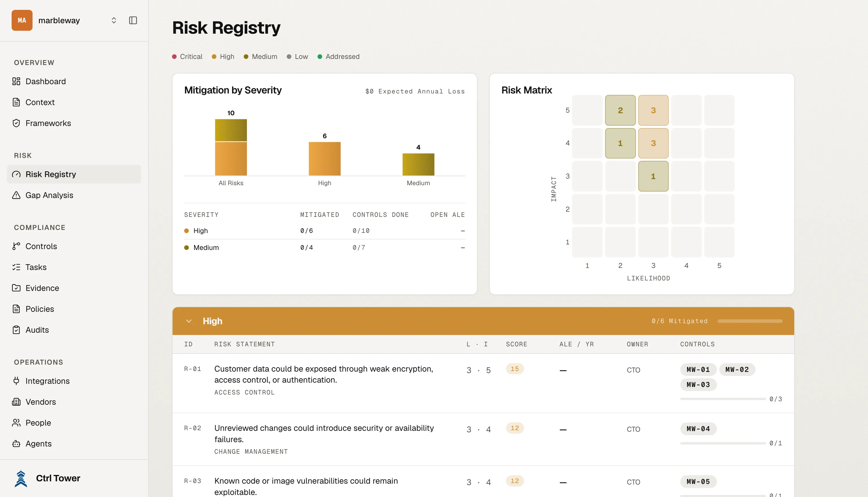Click the 0/6 Mitigated progress bar
Viewport: 868px width, 497px height.
(750, 321)
